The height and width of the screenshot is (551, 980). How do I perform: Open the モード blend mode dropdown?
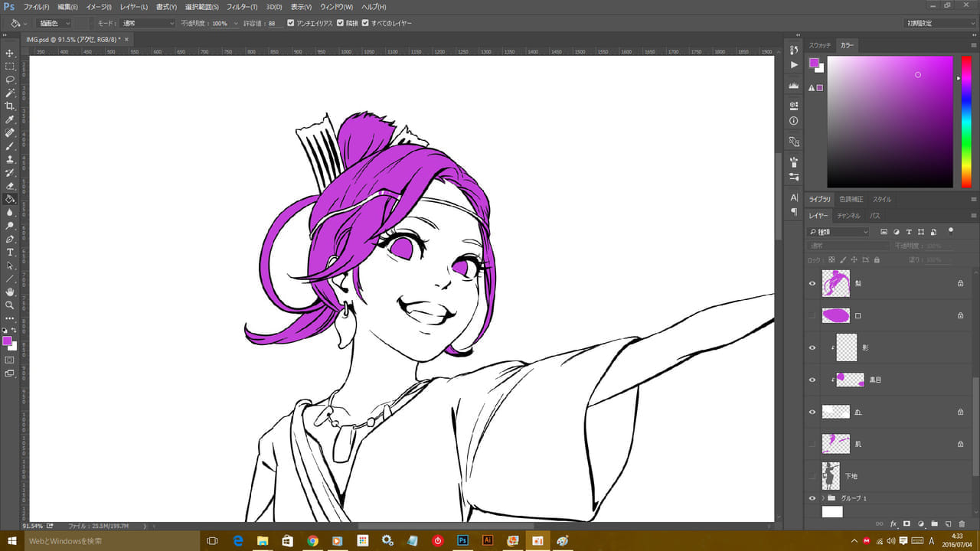pos(149,24)
